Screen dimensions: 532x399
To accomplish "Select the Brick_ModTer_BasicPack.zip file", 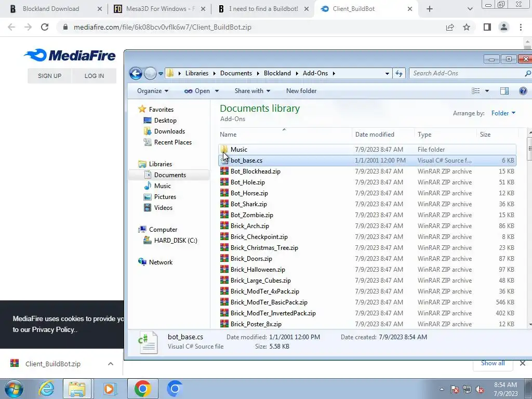I will (367, 302).
